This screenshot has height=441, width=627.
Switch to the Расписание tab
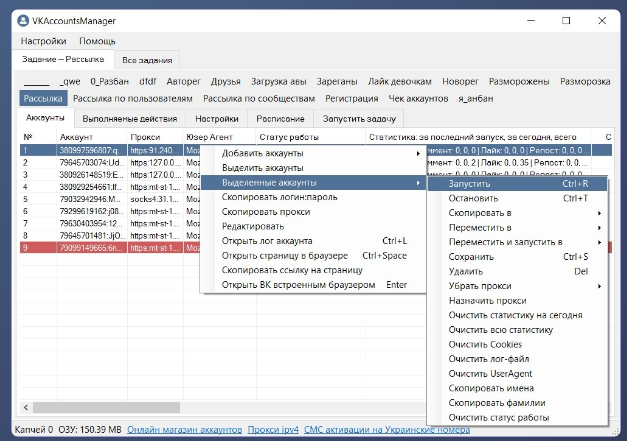click(280, 119)
